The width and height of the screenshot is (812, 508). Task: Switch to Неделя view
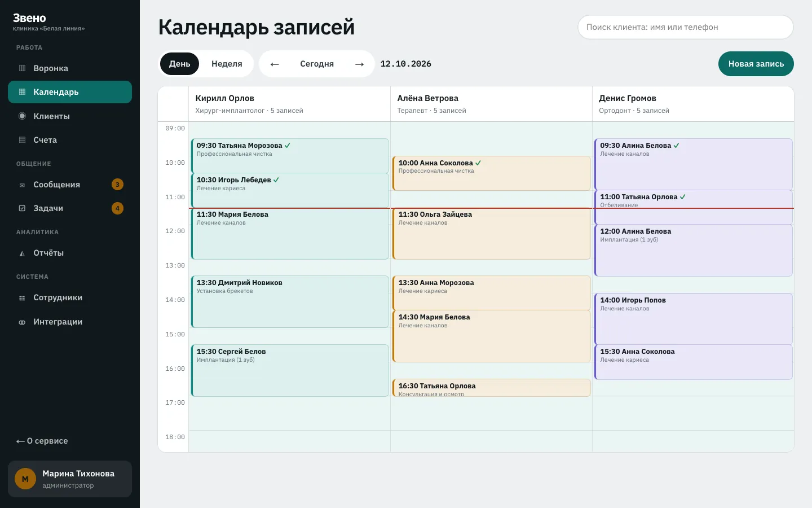click(227, 64)
